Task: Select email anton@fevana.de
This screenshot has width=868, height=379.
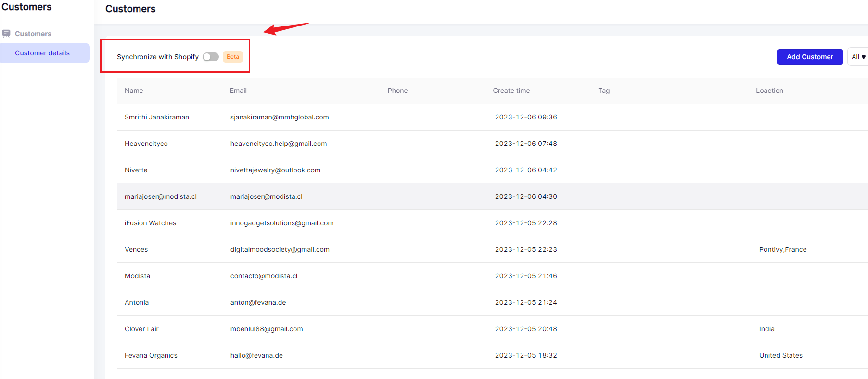Action: point(258,302)
